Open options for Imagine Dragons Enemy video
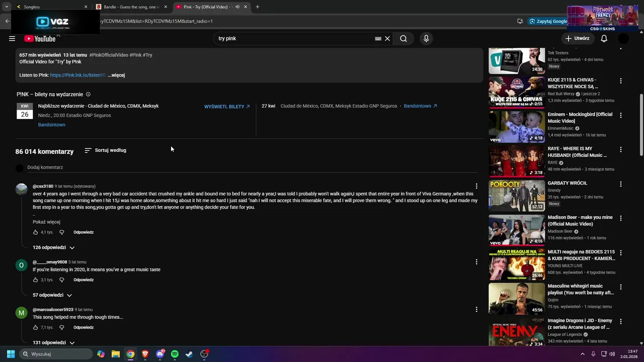Screen dimensions: 644x362 coord(621,321)
